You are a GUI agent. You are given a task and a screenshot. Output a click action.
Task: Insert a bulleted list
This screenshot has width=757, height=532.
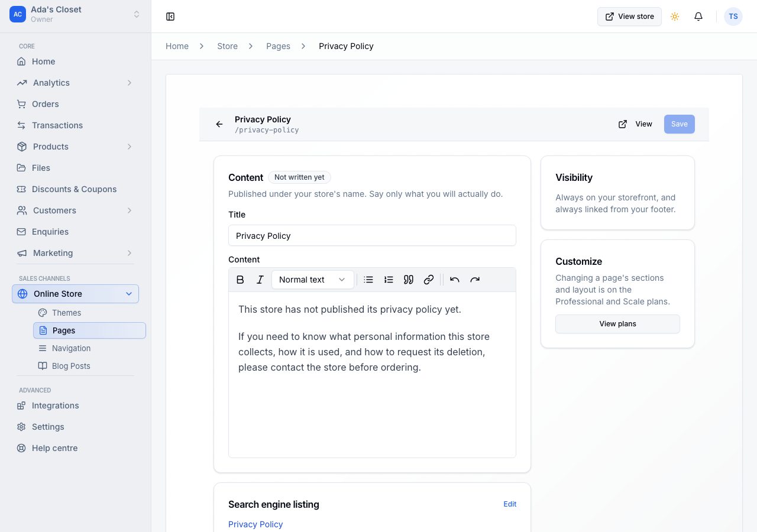coord(368,280)
